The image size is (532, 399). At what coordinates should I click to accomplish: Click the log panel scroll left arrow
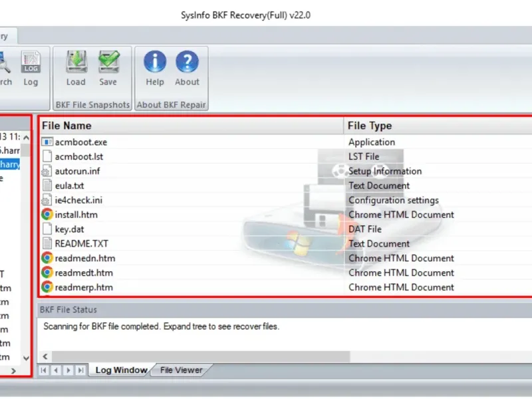click(45, 356)
